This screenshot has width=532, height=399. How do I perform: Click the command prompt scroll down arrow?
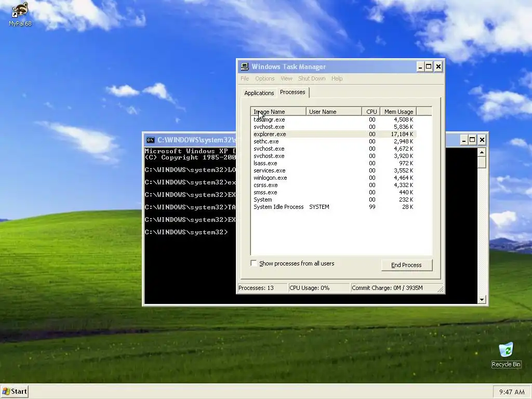click(482, 300)
